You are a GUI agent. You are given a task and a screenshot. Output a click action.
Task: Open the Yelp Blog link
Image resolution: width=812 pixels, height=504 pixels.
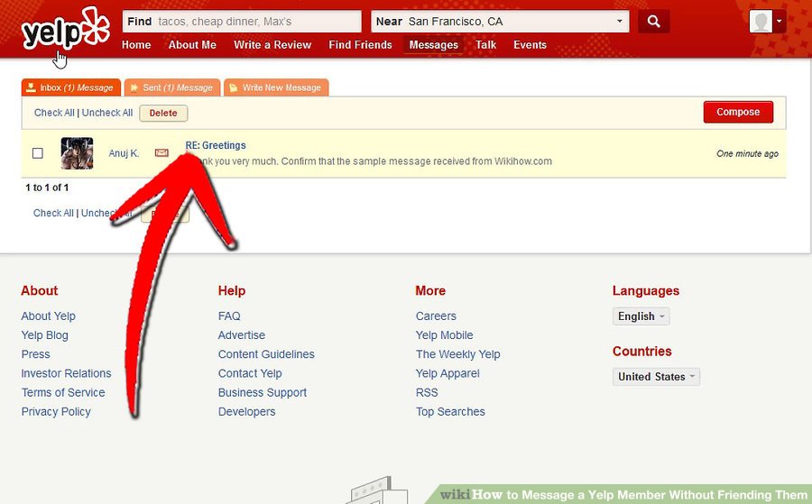(x=44, y=335)
